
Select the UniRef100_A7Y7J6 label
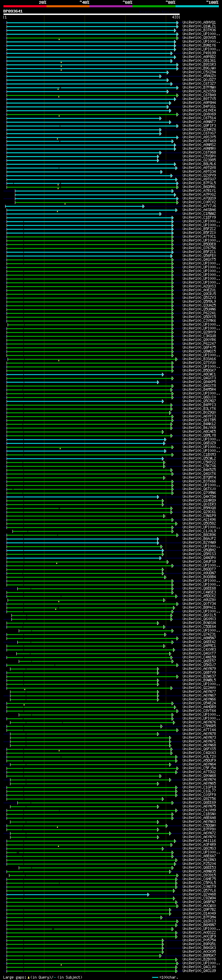pos(199,206)
